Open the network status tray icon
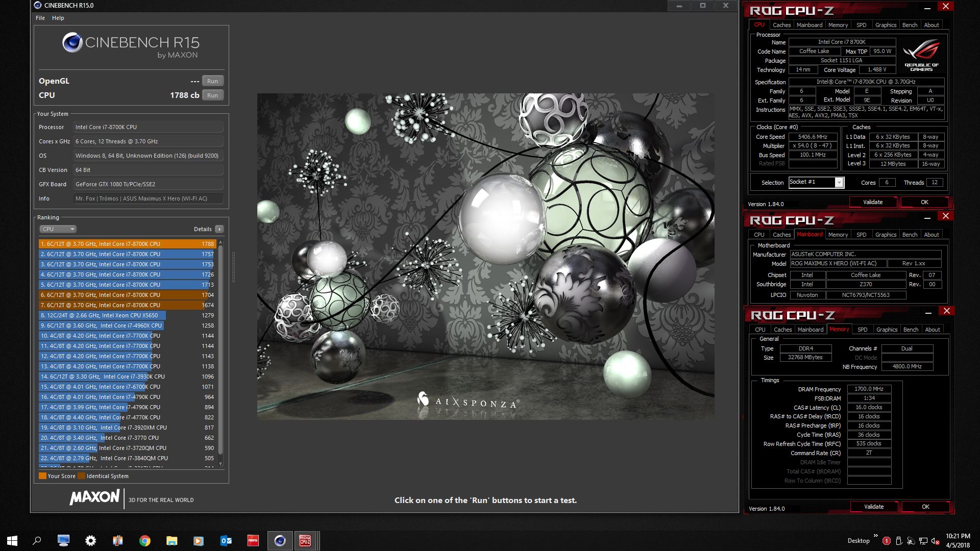This screenshot has width=980, height=551. click(x=923, y=541)
